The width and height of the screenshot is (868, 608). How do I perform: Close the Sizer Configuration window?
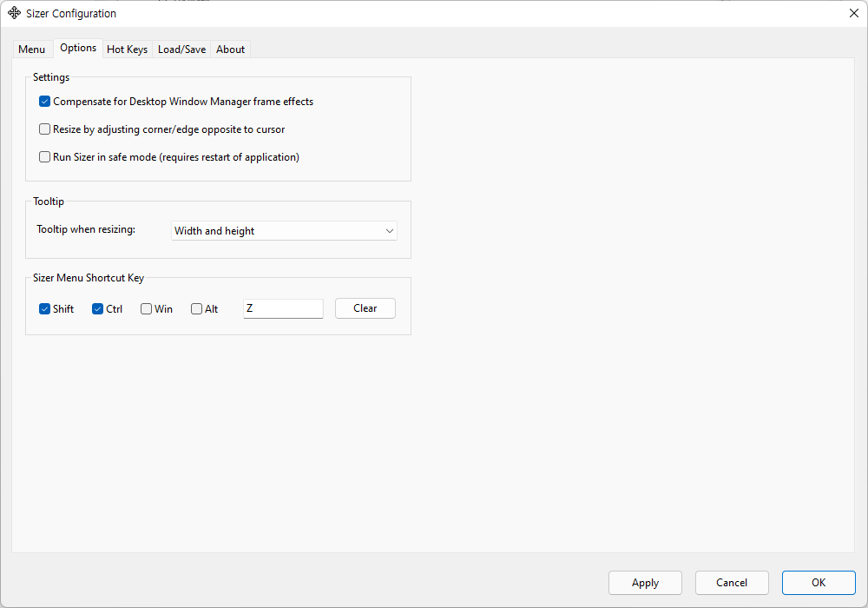853,13
